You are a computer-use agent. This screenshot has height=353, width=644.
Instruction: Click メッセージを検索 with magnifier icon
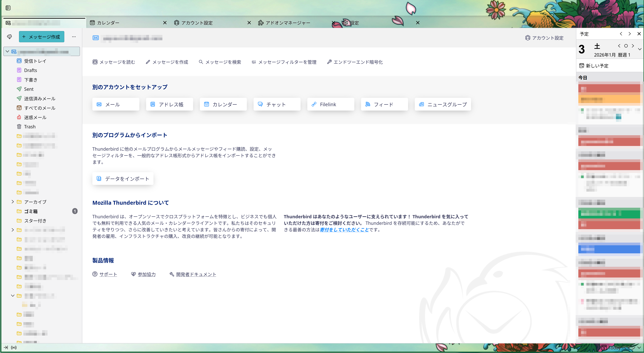pos(220,62)
